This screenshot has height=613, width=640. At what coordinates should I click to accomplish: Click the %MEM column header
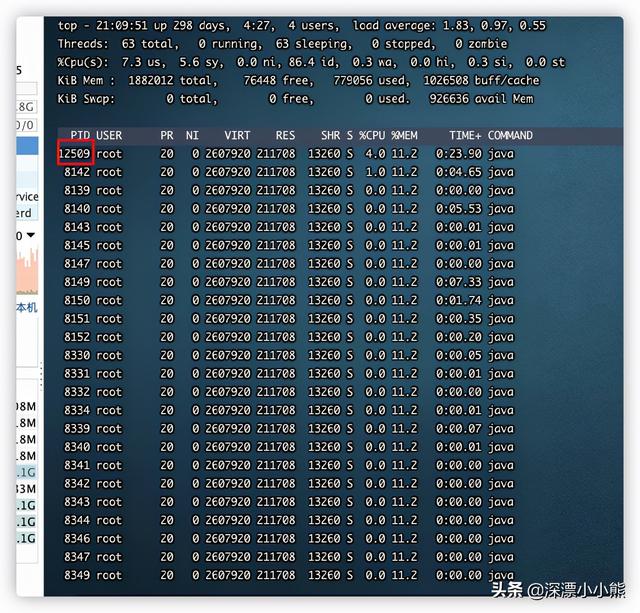pyautogui.click(x=404, y=135)
